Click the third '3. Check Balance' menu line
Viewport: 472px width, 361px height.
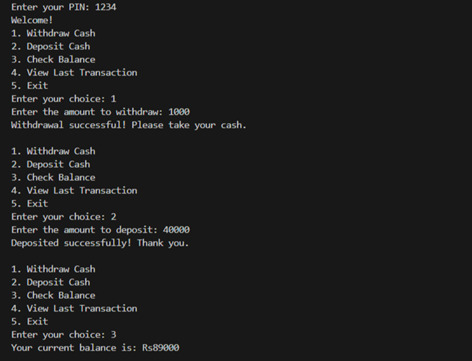pyautogui.click(x=53, y=295)
